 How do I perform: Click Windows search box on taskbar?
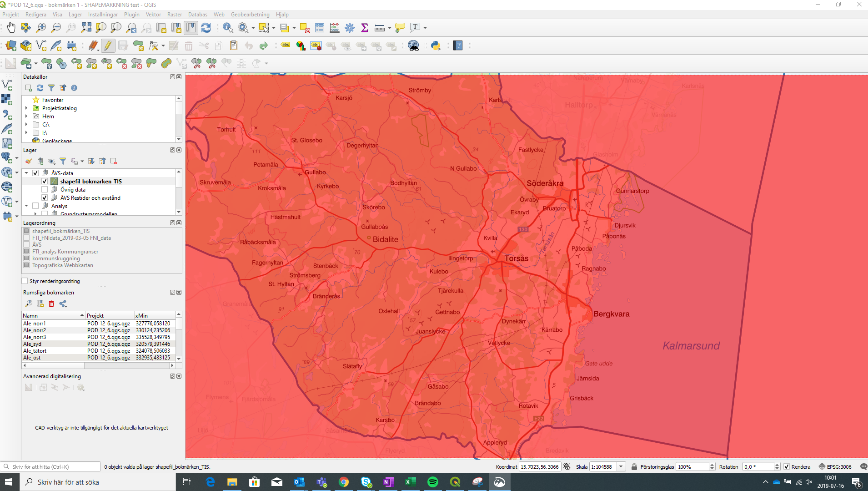click(x=98, y=482)
